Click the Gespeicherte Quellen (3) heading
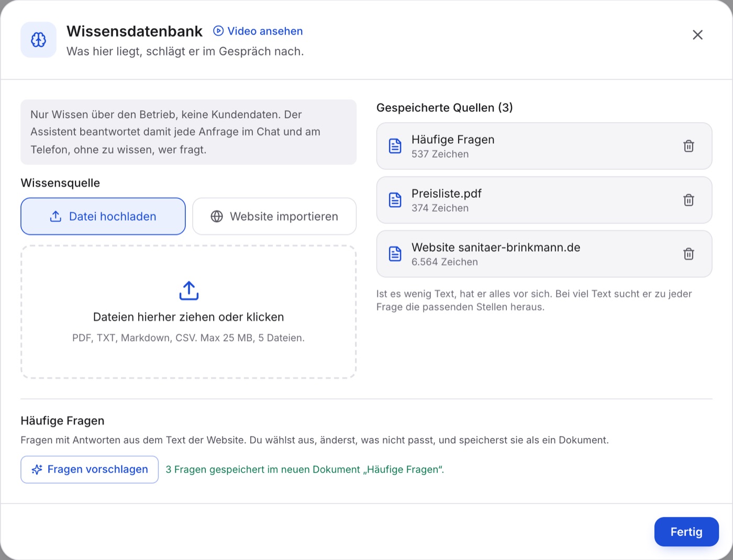The height and width of the screenshot is (560, 733). pos(445,108)
